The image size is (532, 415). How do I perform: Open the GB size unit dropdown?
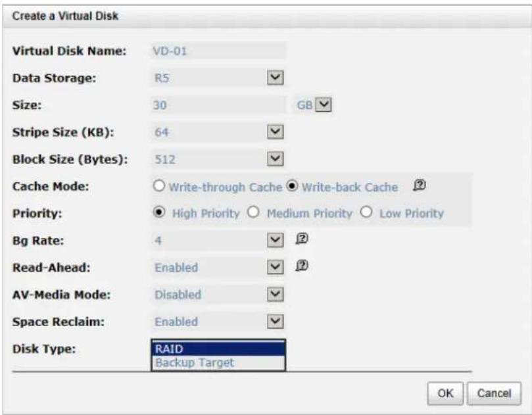(x=324, y=105)
